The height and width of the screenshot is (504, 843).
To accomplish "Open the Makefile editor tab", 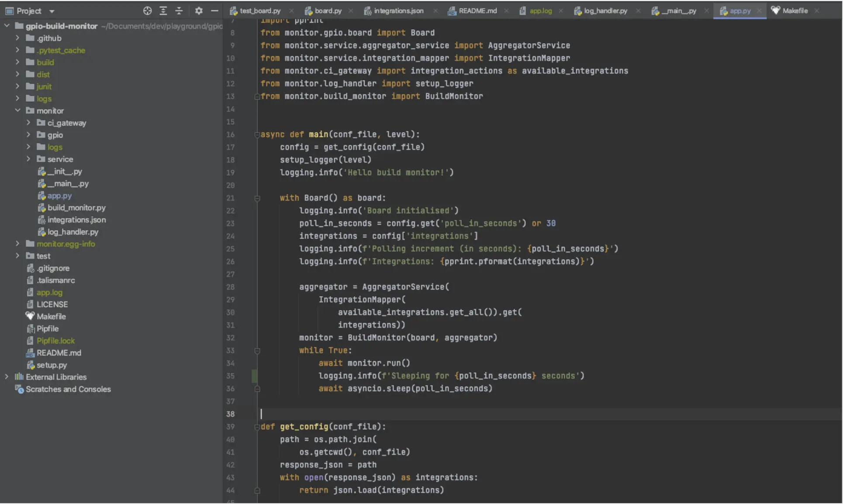I will point(795,11).
